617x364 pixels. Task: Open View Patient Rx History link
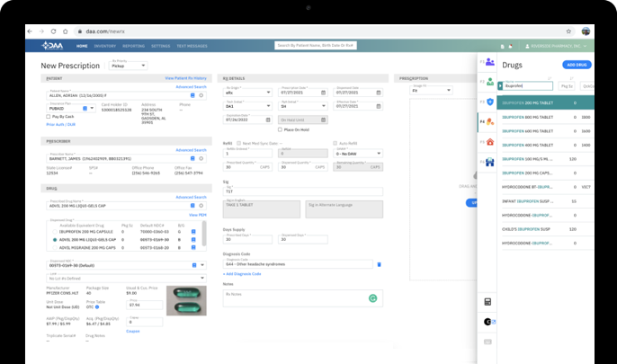pos(185,79)
